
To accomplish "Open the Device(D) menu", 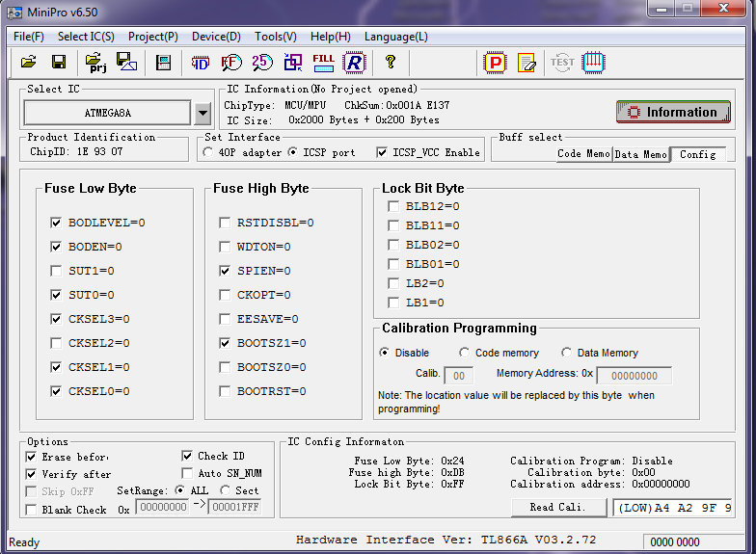I will coord(216,37).
